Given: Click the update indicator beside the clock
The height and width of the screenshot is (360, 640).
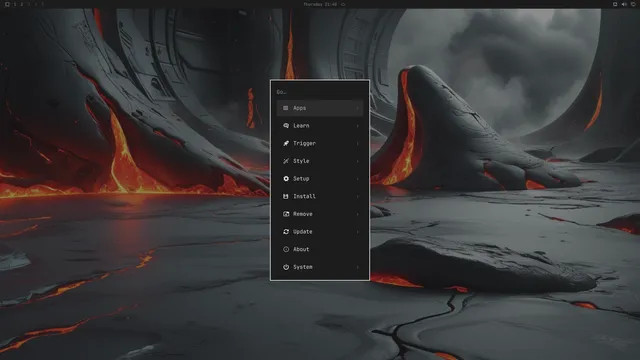Looking at the screenshot, I should (343, 4).
